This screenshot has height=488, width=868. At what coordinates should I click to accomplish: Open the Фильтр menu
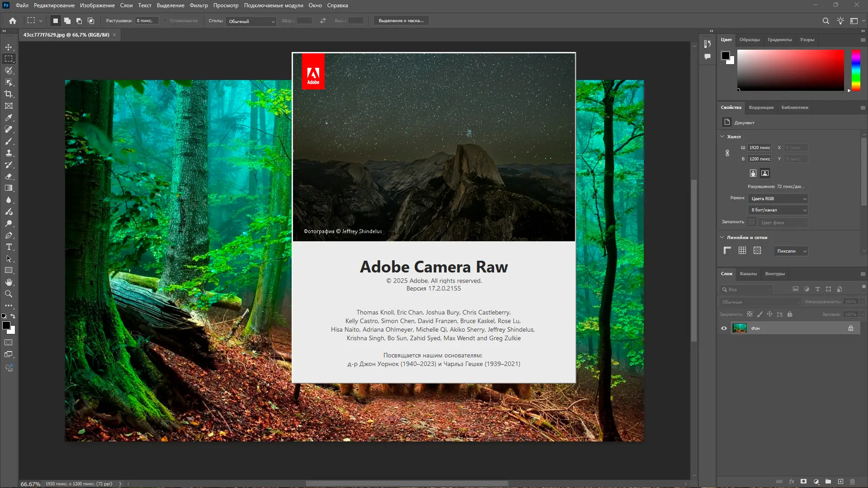(199, 5)
